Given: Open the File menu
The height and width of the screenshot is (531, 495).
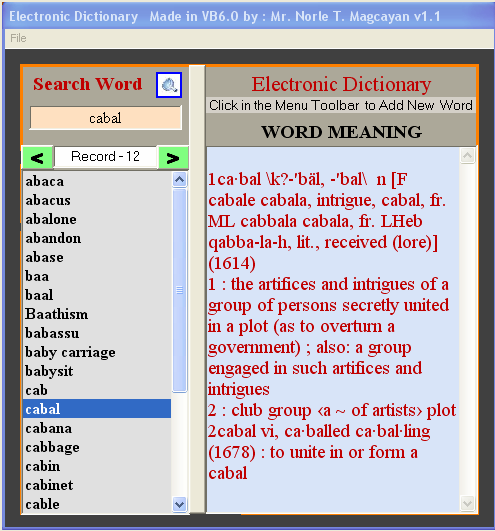Looking at the screenshot, I should click(18, 38).
